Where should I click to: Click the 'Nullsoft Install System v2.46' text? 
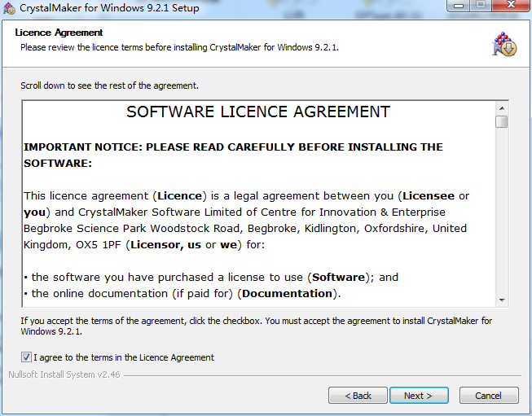click(64, 374)
